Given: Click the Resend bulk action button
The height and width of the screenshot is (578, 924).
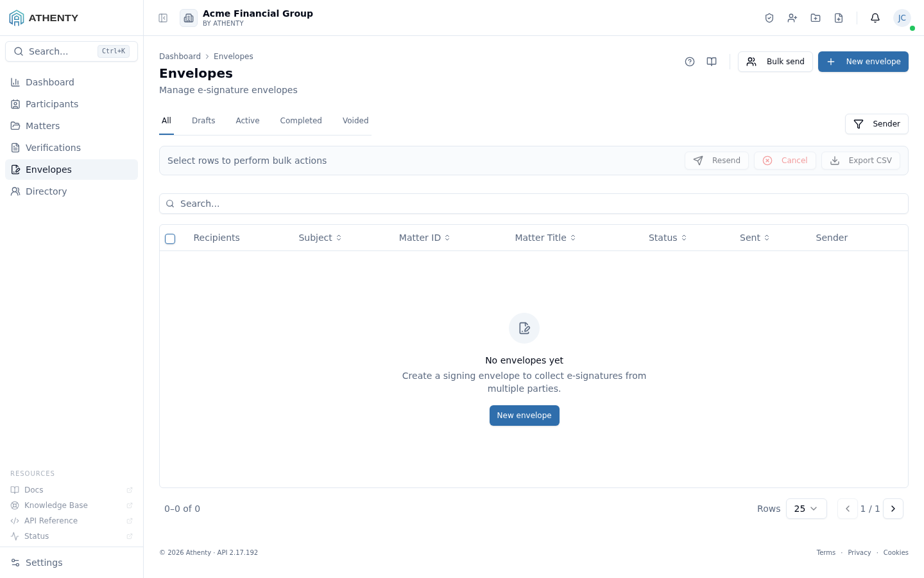Looking at the screenshot, I should (717, 161).
